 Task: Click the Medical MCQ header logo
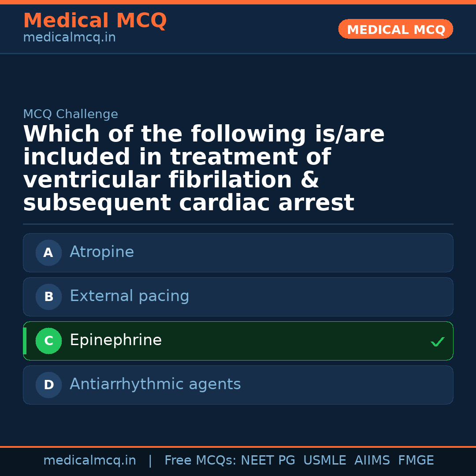tap(95, 20)
